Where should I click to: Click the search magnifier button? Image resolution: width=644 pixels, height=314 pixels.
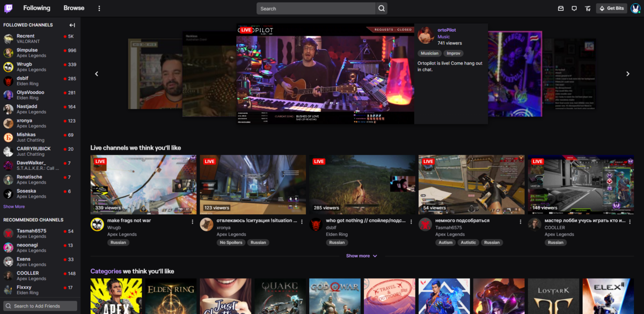pos(382,8)
